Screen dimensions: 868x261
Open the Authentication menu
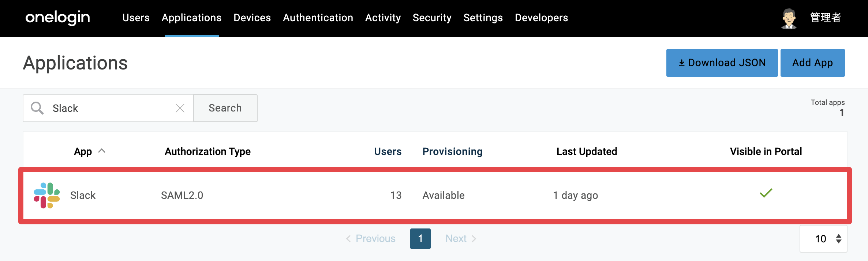(x=318, y=18)
